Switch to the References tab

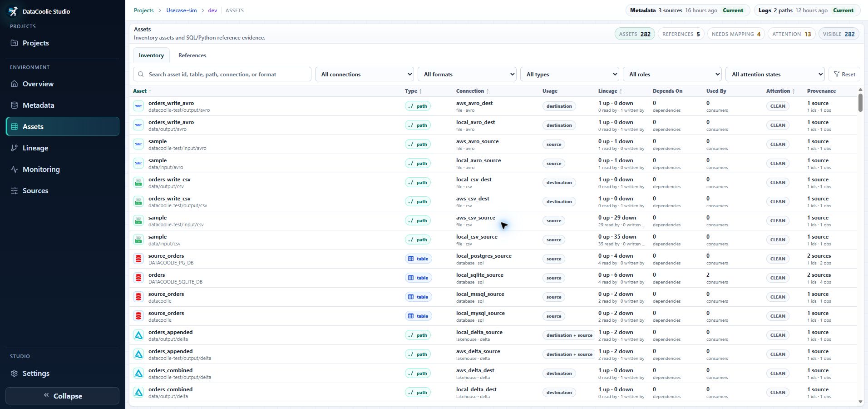point(192,55)
